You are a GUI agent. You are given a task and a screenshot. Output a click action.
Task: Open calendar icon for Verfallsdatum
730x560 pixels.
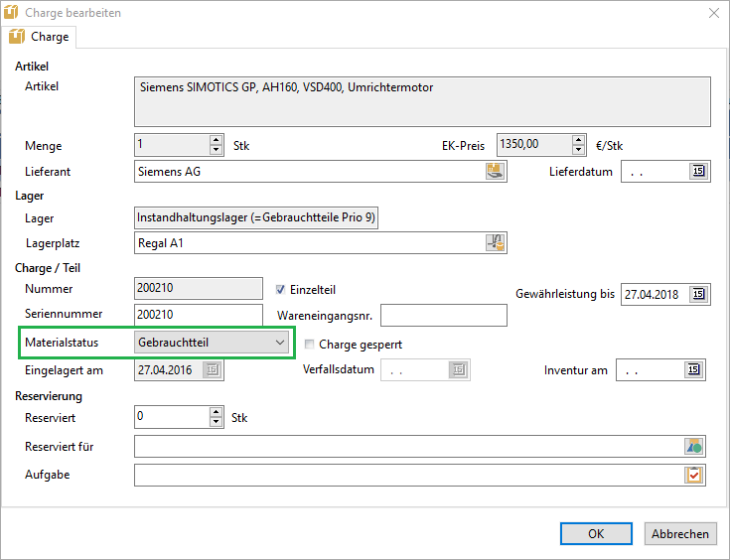coord(459,370)
